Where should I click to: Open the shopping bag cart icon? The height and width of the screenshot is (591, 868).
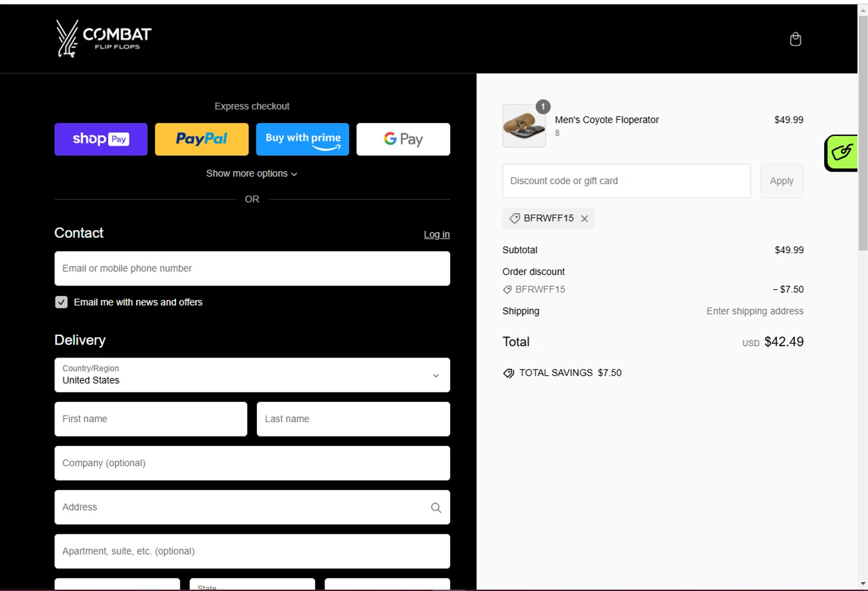[x=795, y=39]
